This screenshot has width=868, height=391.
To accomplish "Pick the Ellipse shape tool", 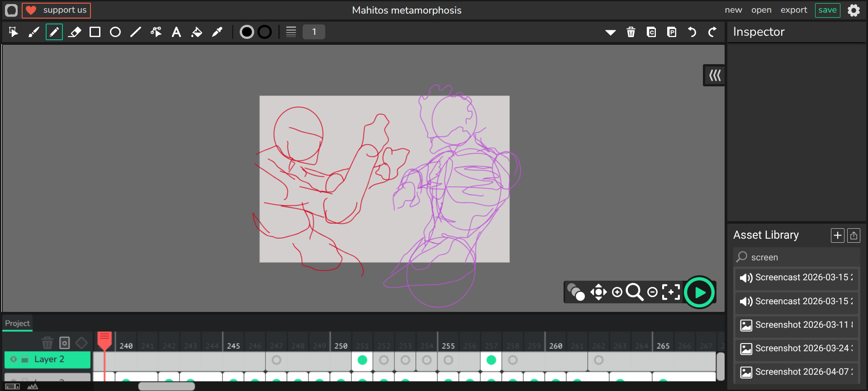I will 115,32.
